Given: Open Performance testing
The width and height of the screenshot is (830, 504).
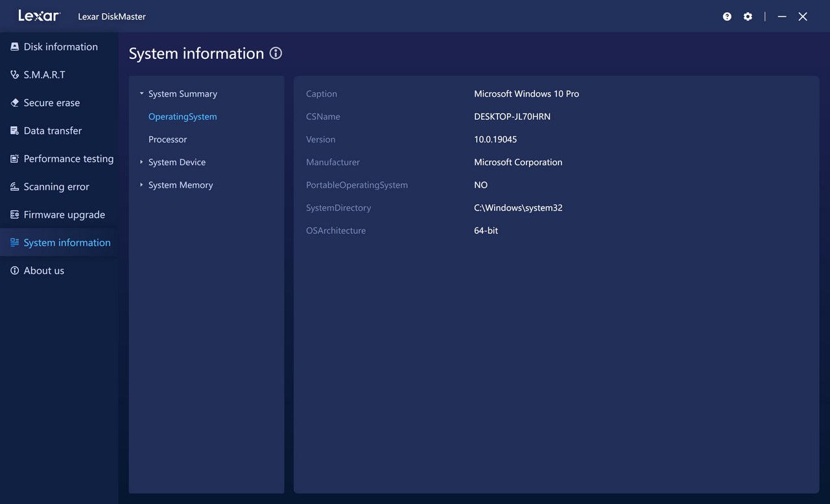Looking at the screenshot, I should coord(69,159).
